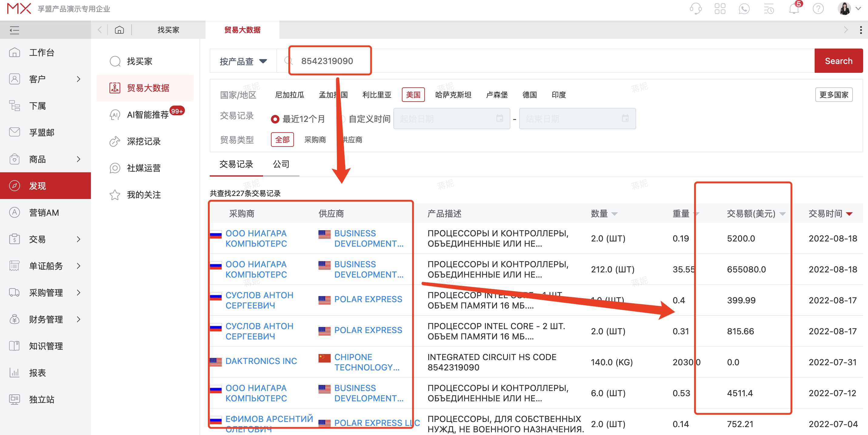
Task: Open the POLAR EXPRESS supplier link
Action: [368, 299]
